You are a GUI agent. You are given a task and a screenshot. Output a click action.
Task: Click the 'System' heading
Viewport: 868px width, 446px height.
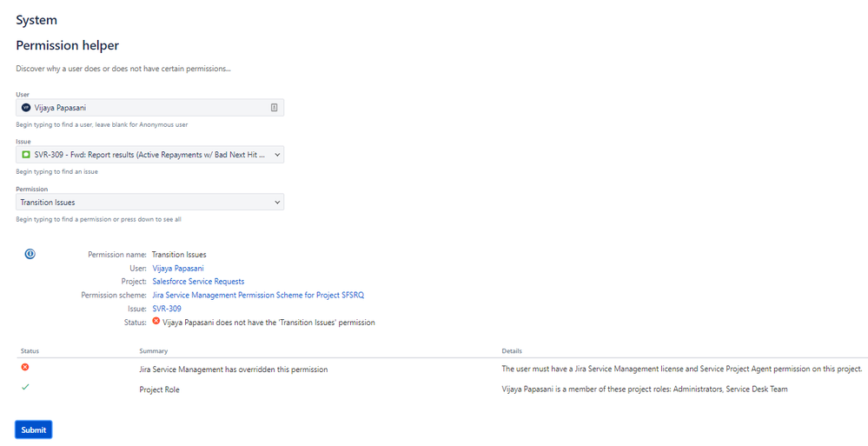click(36, 20)
